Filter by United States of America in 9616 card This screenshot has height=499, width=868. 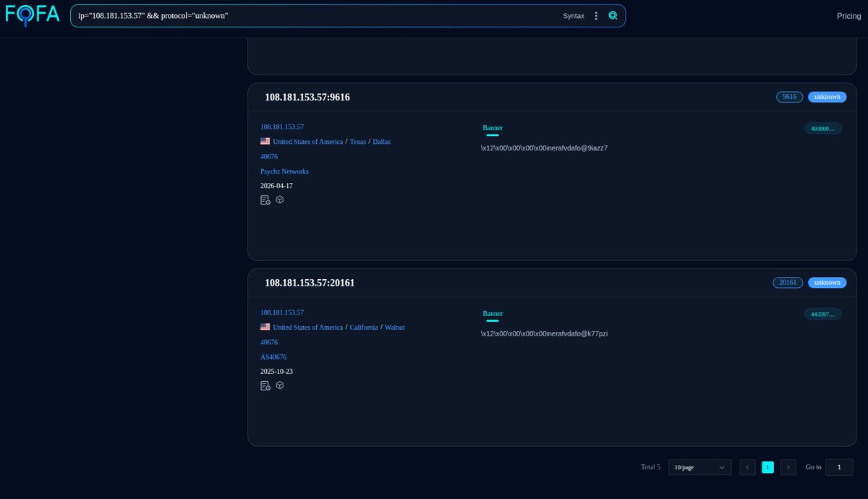point(308,142)
